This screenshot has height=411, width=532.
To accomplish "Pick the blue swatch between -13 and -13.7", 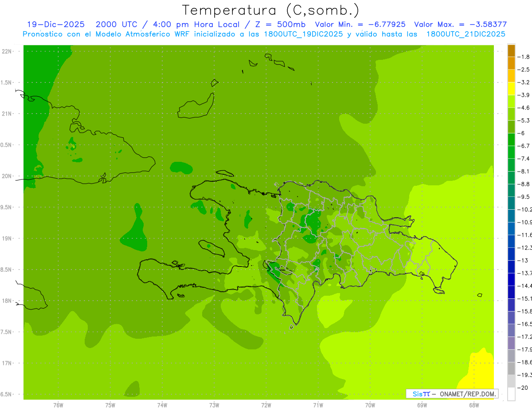I will click(x=512, y=267).
